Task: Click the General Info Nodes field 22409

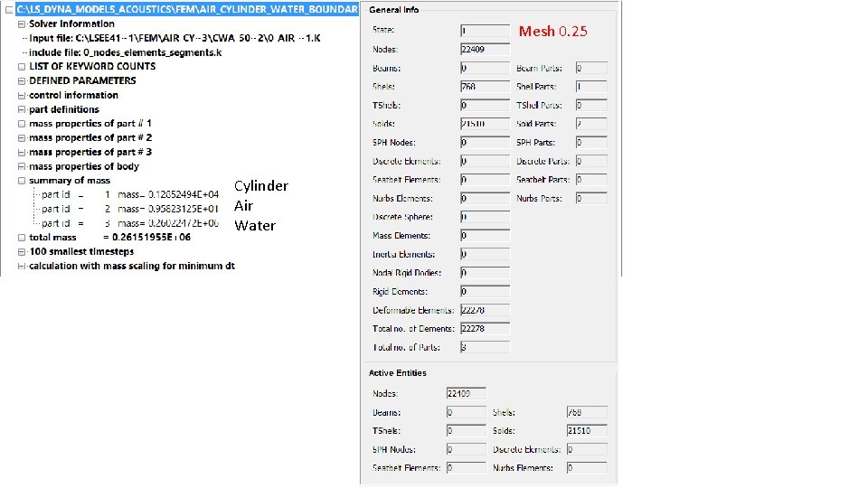Action: [x=485, y=49]
